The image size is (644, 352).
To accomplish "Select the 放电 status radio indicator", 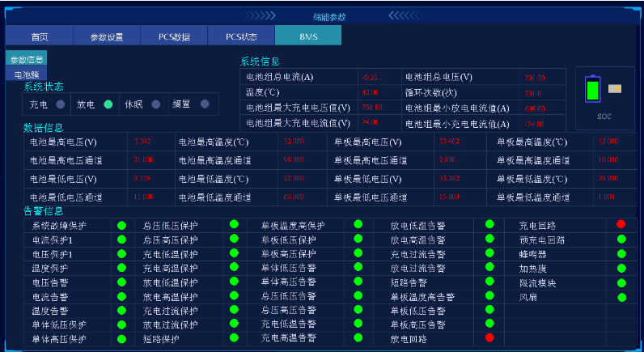I will [x=108, y=104].
